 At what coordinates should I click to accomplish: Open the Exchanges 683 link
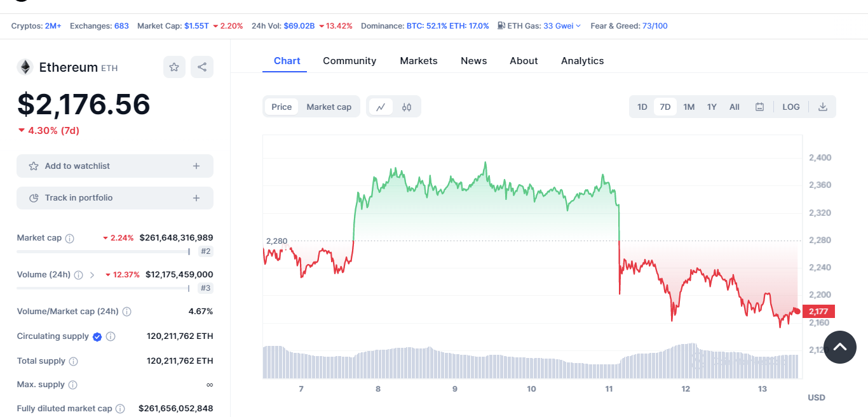(121, 26)
